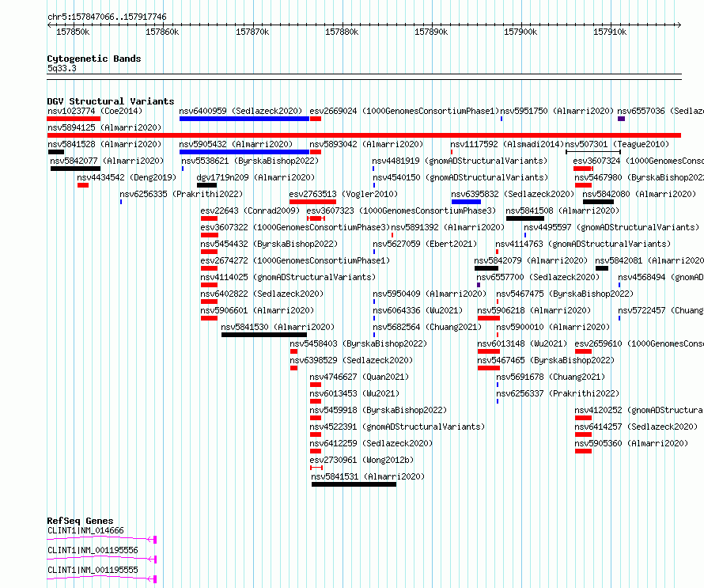
Task: Click the nsv5538621 (ByrskaBishop2022) label
Action: [x=250, y=161]
